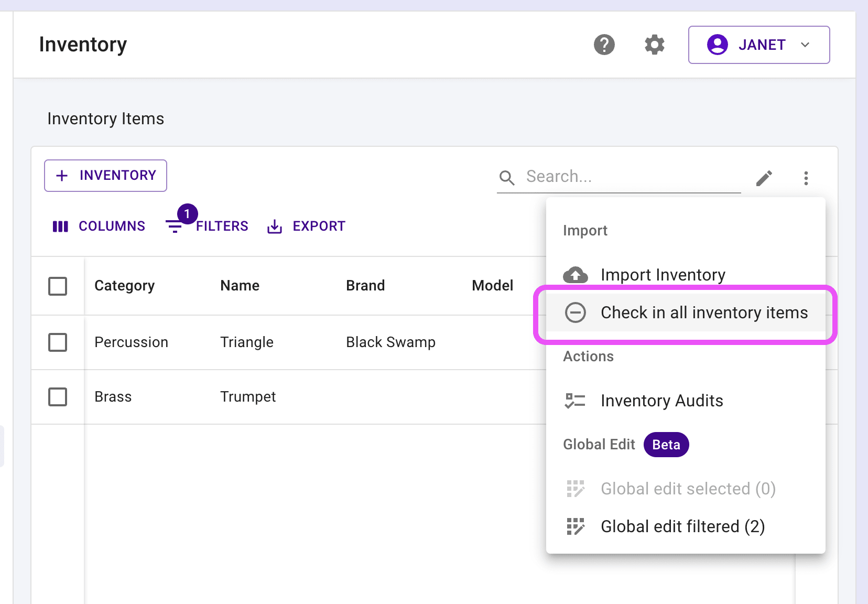Select the Brass Trumpet row checkbox
Screen dimensions: 868x604
58,397
